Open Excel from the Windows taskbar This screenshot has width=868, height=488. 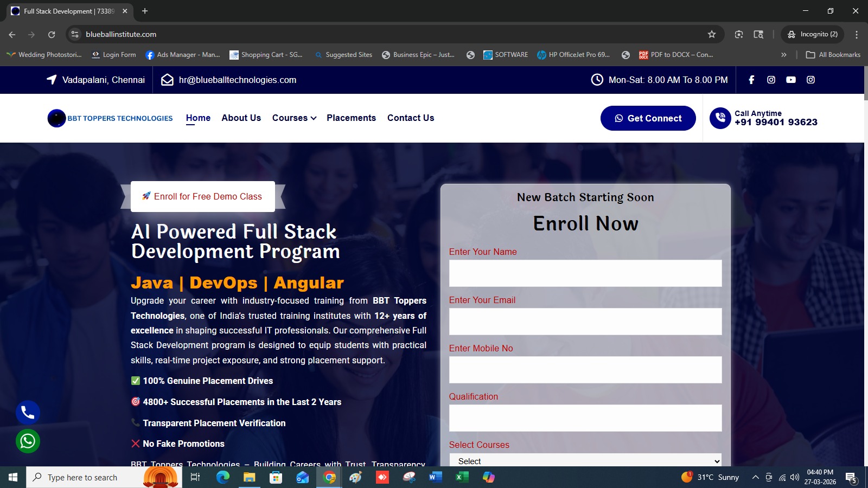pyautogui.click(x=462, y=477)
